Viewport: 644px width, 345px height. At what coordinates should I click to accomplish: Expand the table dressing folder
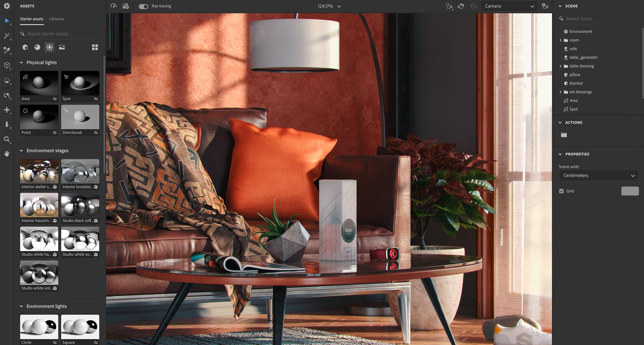[x=560, y=66]
